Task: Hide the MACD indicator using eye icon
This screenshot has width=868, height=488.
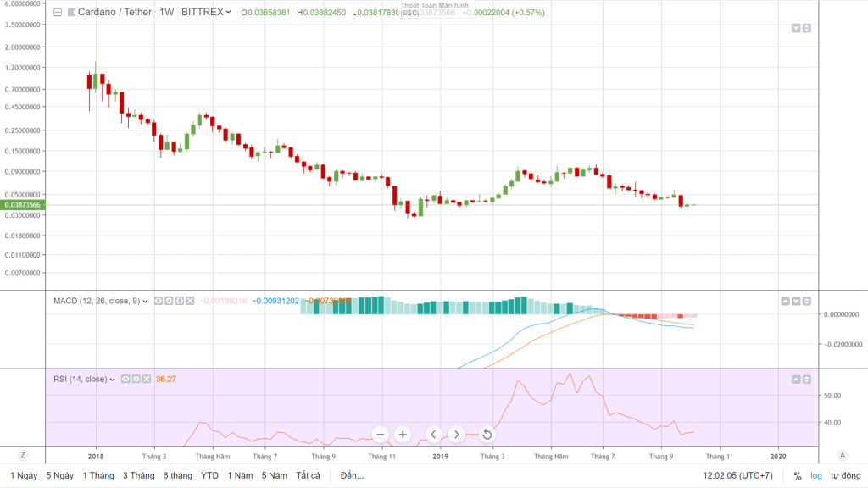Action: [158, 301]
